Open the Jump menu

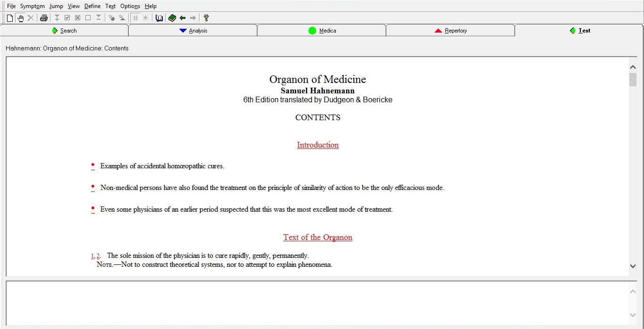click(56, 6)
